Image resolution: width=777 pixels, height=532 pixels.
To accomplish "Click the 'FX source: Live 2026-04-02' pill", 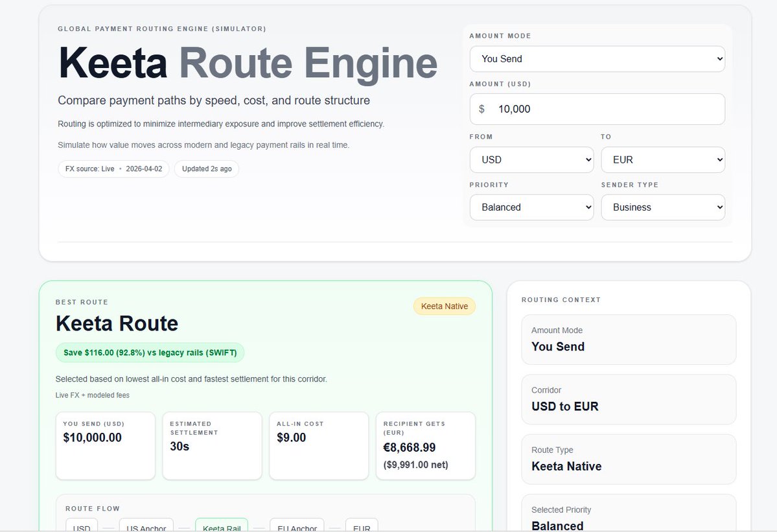I will click(x=113, y=169).
